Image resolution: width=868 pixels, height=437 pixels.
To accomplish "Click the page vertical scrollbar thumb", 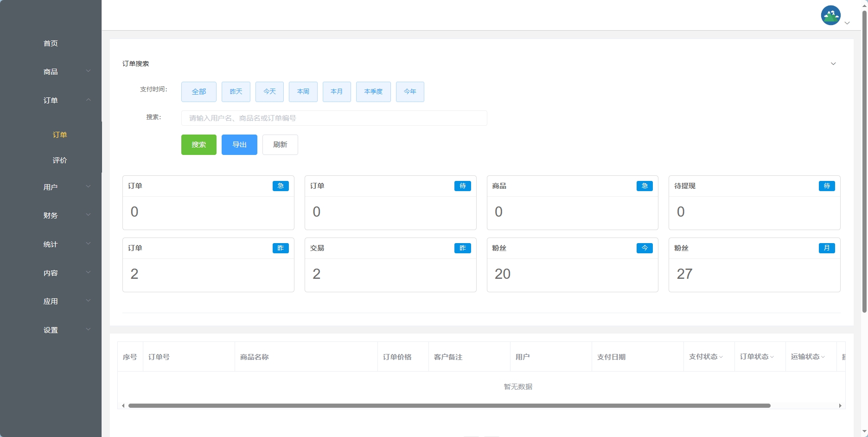I will [x=864, y=161].
